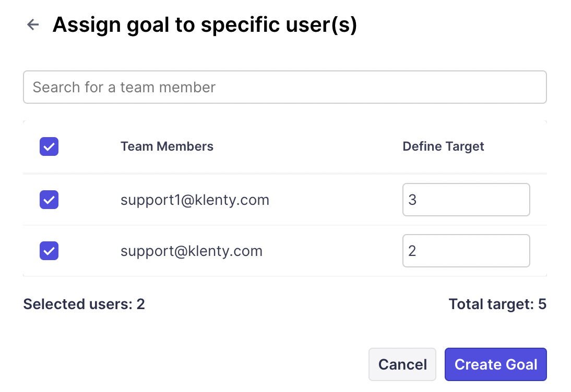
Task: Click the number 2 after Selected users
Action: (140, 304)
